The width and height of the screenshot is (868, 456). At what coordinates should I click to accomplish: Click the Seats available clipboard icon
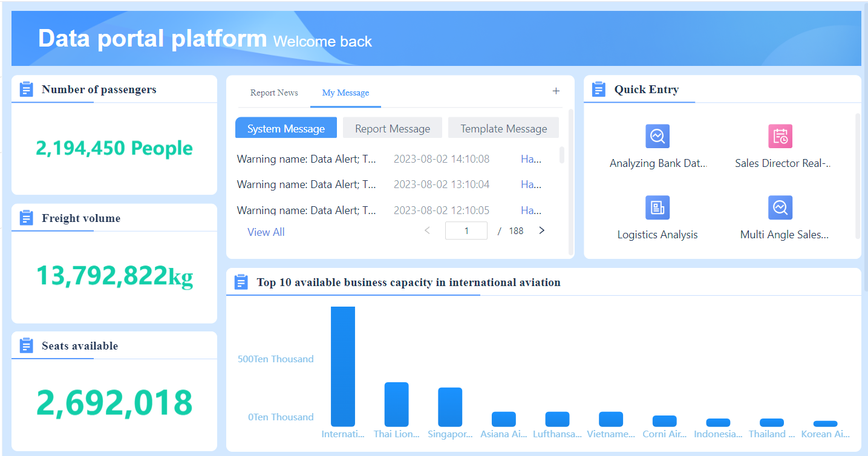(27, 345)
